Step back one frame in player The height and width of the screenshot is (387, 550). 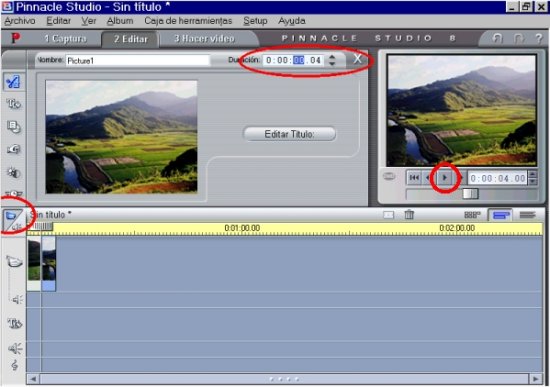428,178
